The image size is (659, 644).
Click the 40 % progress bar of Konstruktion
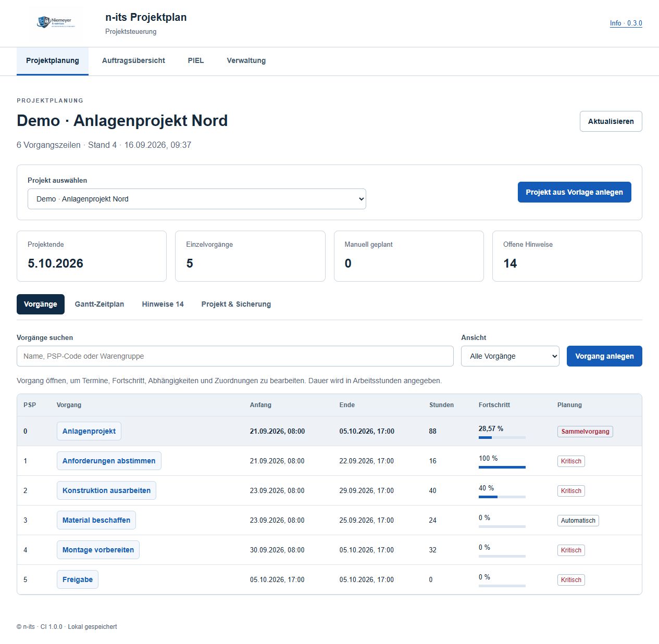(x=502, y=497)
